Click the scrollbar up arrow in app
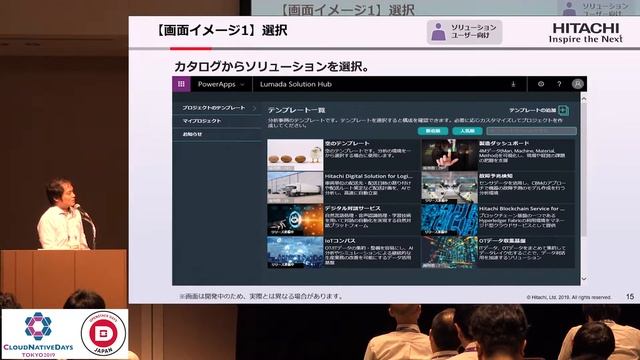Viewport: 640px width, 360px height. coord(584,98)
